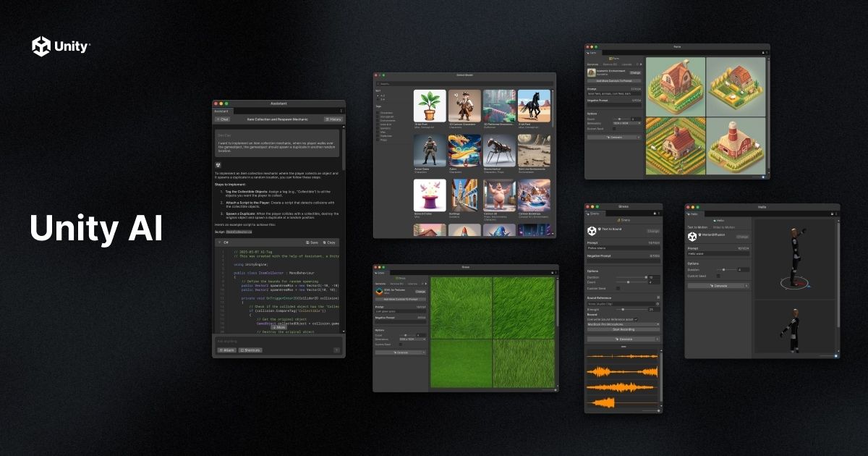Image resolution: width=868 pixels, height=456 pixels.
Task: Select the Remove BG tab in Farm
Action: (x=610, y=64)
